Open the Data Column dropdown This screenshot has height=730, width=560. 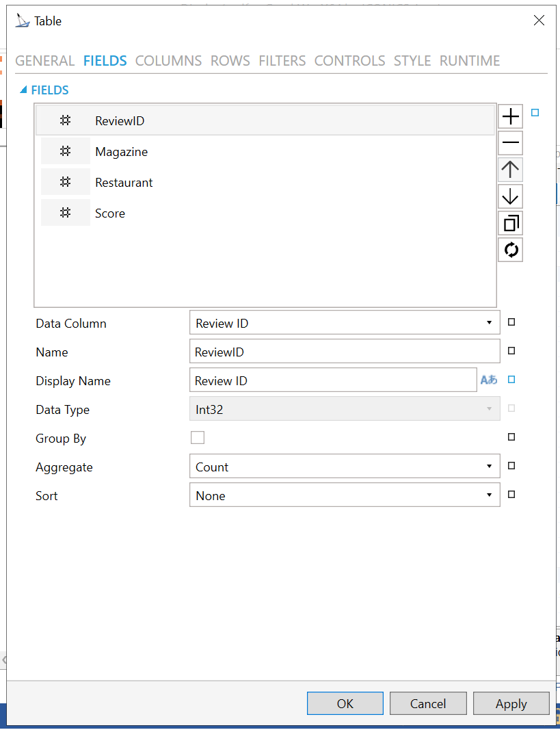(x=488, y=323)
